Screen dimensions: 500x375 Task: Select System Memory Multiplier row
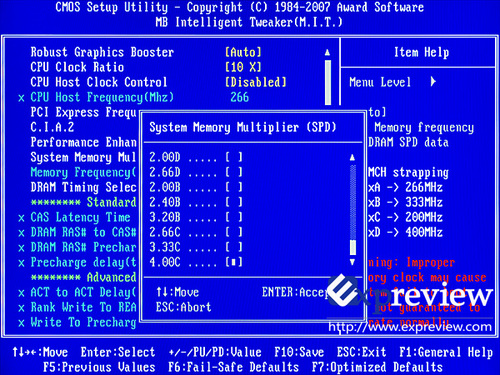(84, 157)
